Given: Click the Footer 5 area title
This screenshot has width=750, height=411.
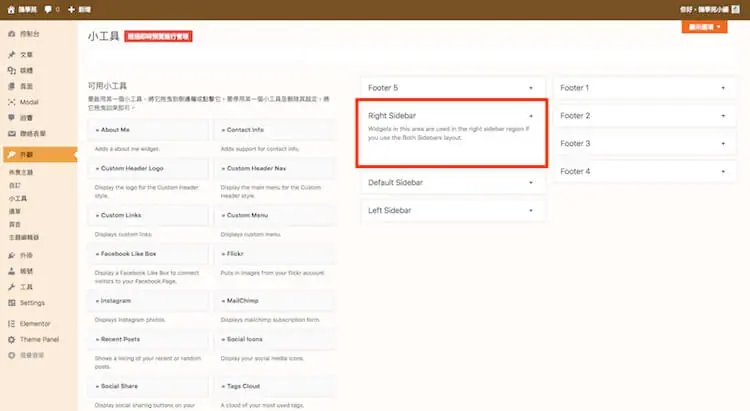Looking at the screenshot, I should pyautogui.click(x=383, y=88).
